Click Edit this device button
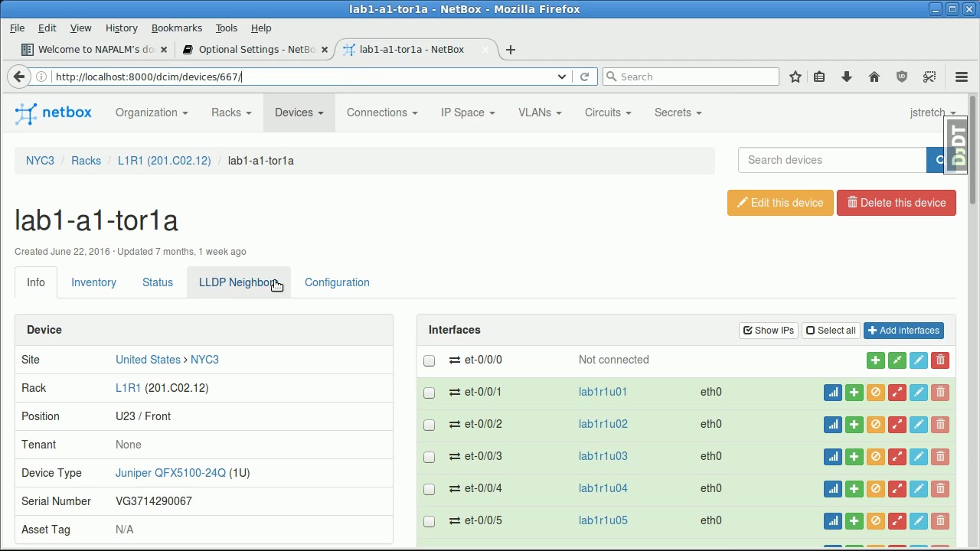The width and height of the screenshot is (980, 551). (780, 203)
